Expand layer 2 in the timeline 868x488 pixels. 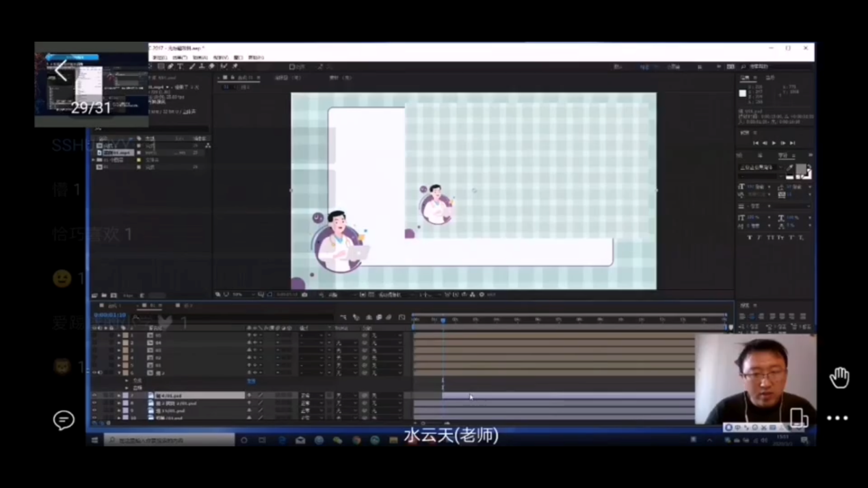tap(119, 343)
